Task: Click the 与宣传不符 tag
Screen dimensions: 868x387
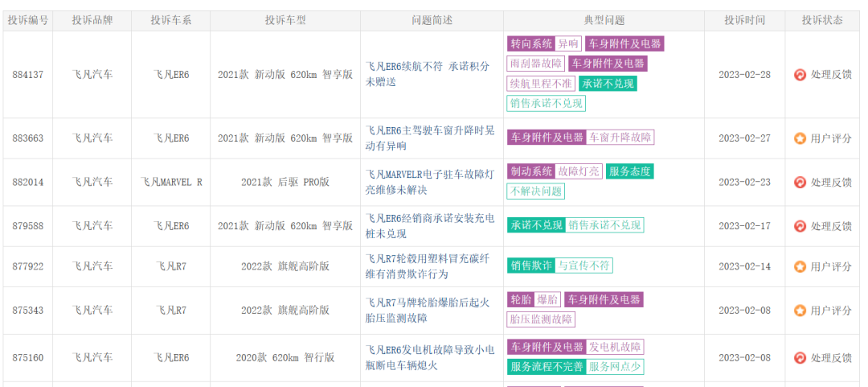Action: point(583,266)
